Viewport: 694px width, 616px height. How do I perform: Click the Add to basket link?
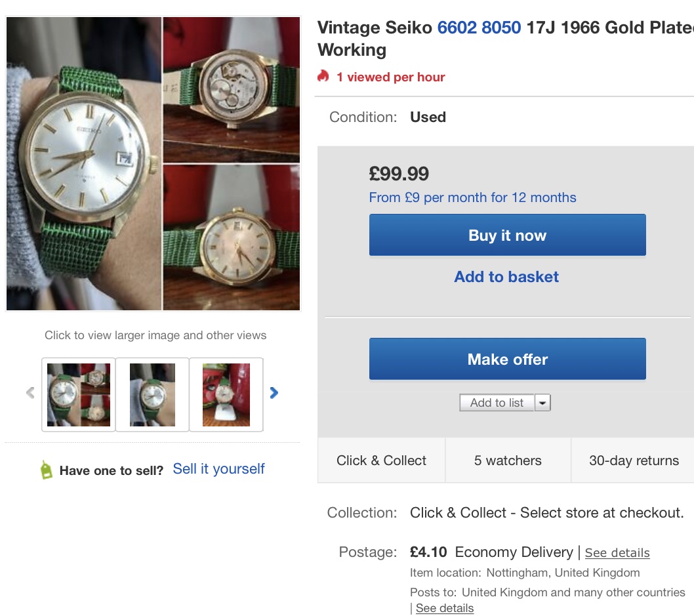506,277
